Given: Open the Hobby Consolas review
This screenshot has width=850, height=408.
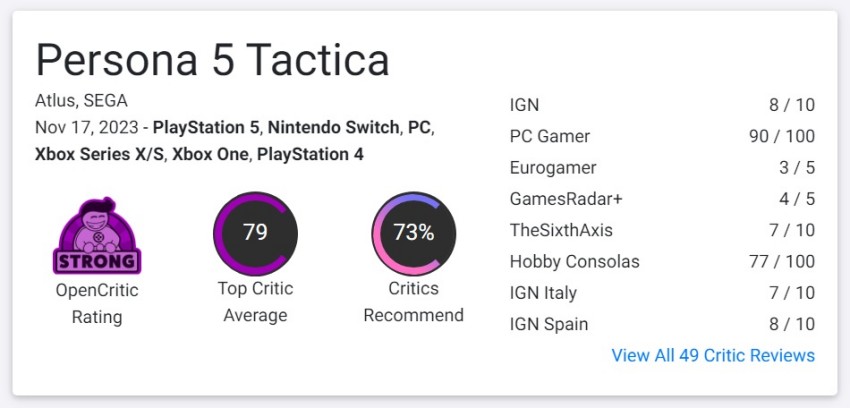Looking at the screenshot, I should click(662, 262).
